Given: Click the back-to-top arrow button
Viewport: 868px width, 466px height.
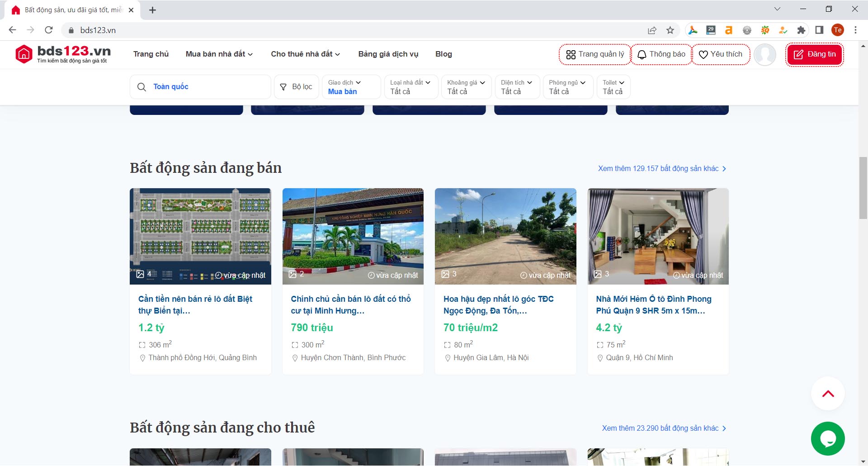Looking at the screenshot, I should [x=828, y=394].
